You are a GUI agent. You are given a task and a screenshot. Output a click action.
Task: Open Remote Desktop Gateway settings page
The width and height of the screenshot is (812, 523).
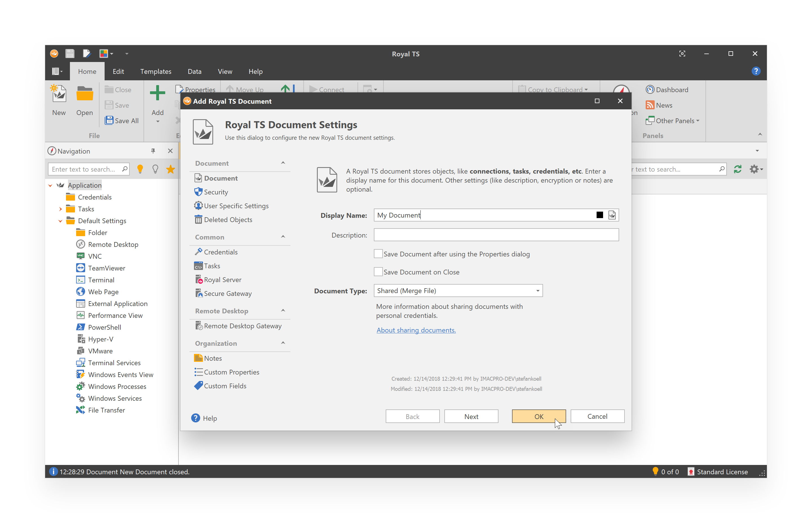[x=238, y=326]
